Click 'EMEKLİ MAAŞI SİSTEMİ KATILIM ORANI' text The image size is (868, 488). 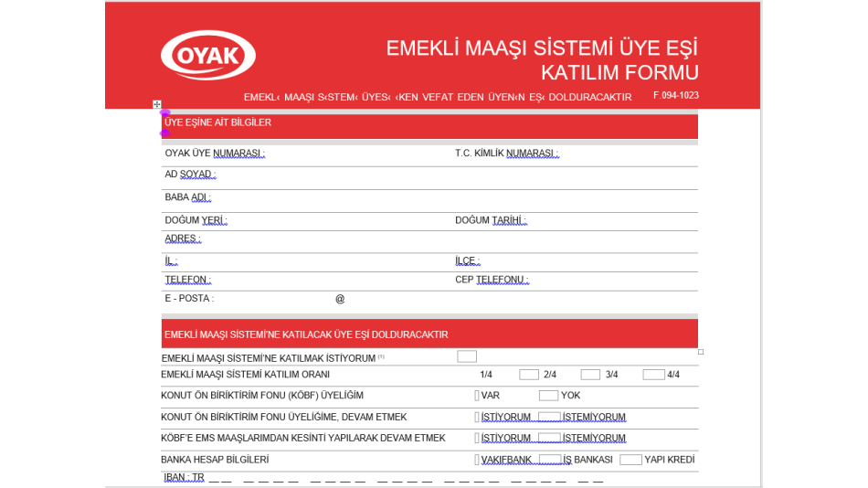pyautogui.click(x=245, y=375)
